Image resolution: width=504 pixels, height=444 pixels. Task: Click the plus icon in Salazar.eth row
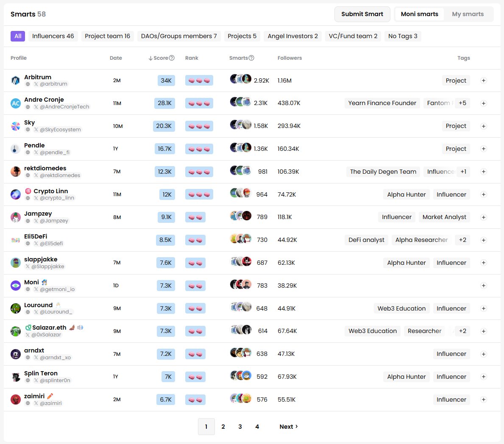click(483, 331)
